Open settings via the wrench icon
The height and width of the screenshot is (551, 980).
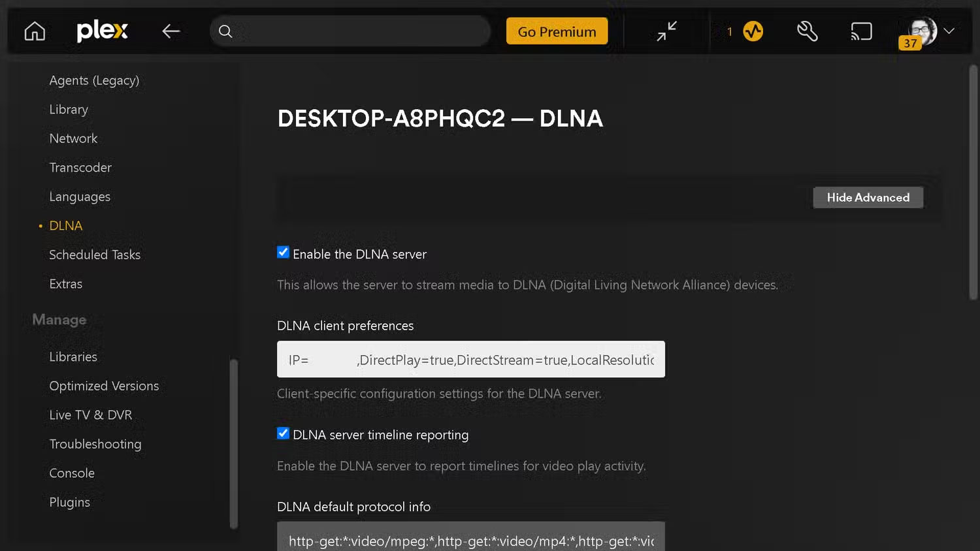[x=808, y=31]
